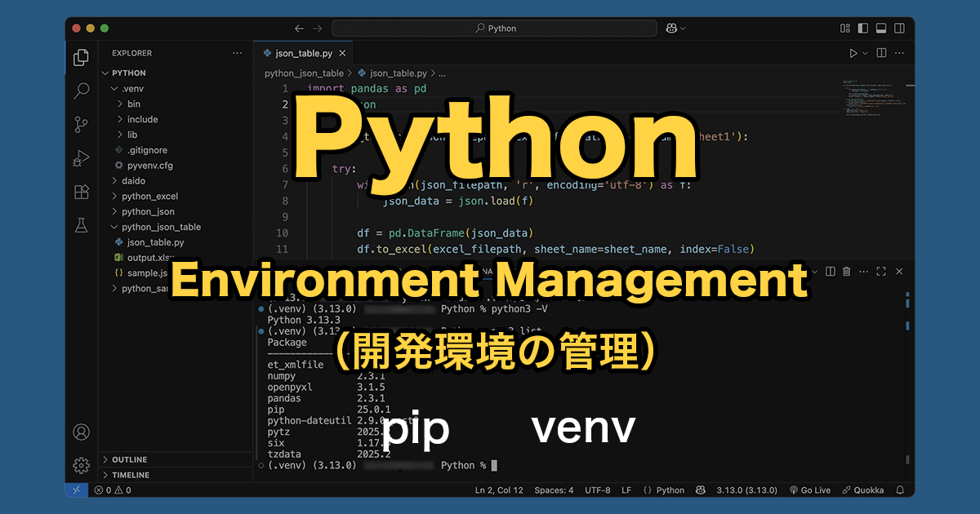Viewport: 980px width, 514px height.
Task: Toggle the secondary side bar visibility
Action: (x=899, y=29)
